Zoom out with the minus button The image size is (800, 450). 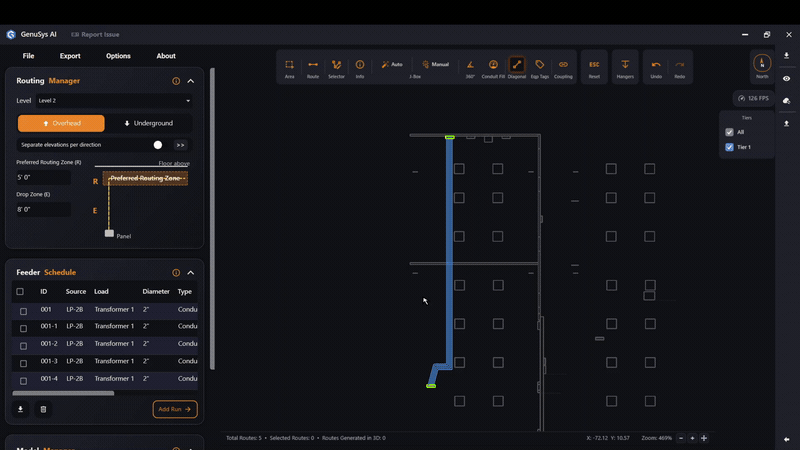click(681, 438)
